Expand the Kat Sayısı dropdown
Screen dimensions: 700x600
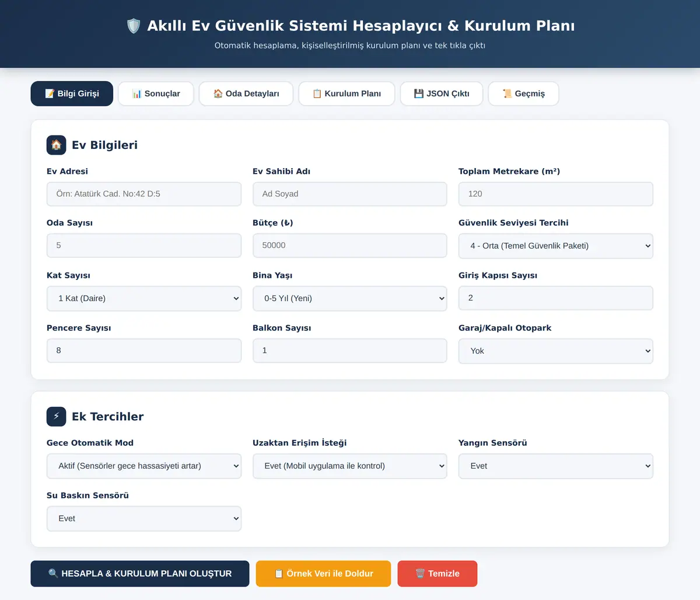click(144, 298)
